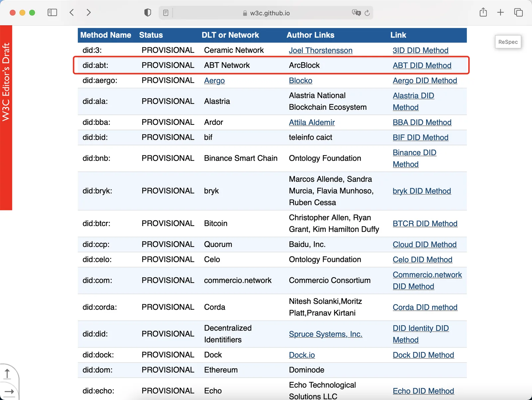Open the Aergo network link

click(x=214, y=81)
